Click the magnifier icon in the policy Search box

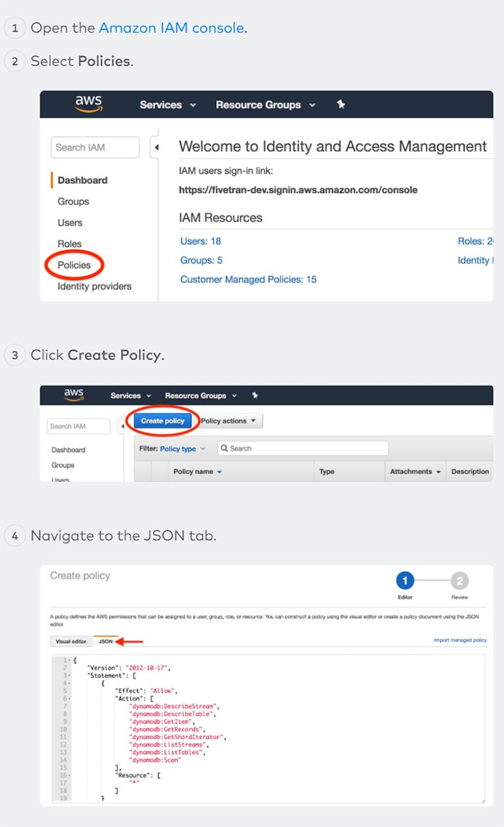[224, 448]
